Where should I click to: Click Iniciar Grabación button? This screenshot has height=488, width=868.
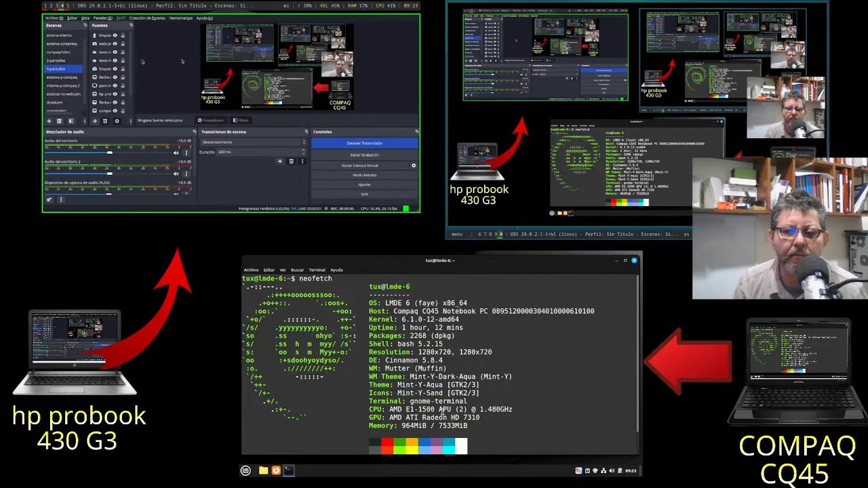click(x=365, y=155)
